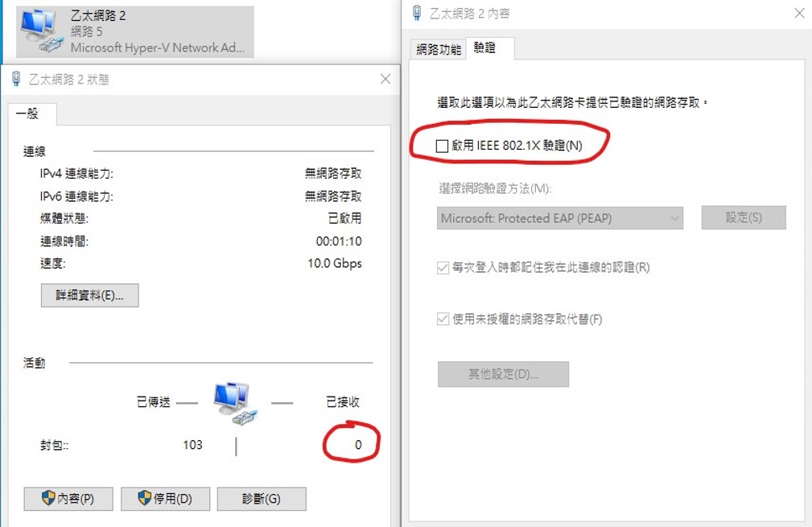The width and height of the screenshot is (812, 527).
Task: Switch to the 網路功能 tab
Action: (x=438, y=50)
